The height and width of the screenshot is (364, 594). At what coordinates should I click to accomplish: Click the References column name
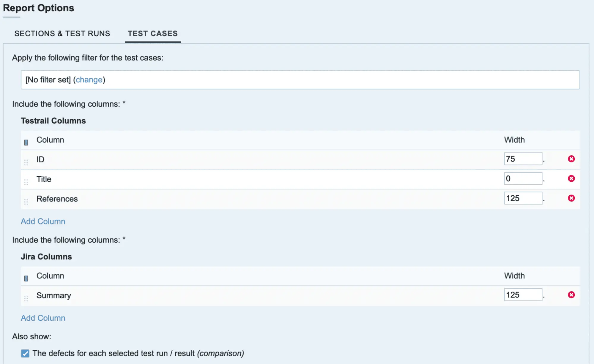(x=57, y=199)
